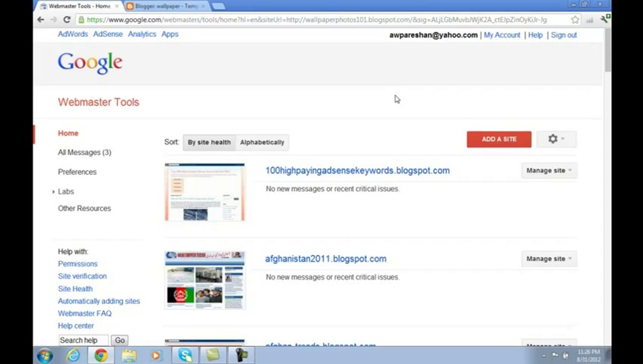Image resolution: width=643 pixels, height=364 pixels.
Task: Open Windows Media Player taskbar icon
Action: pyautogui.click(x=156, y=355)
